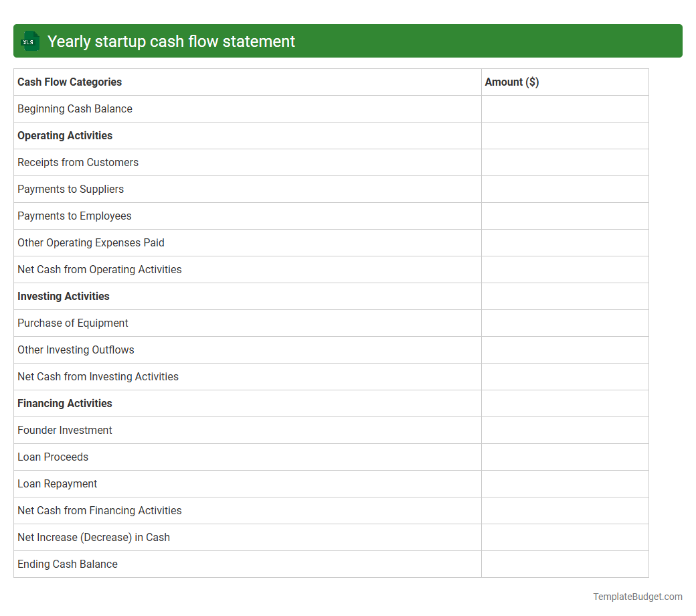This screenshot has height=616, width=696.
Task: Select the Operating Activities section header
Action: pos(65,135)
